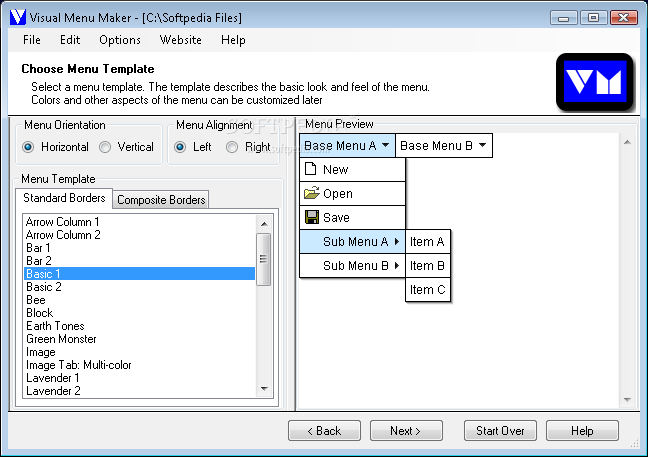Select the Basic 1 template
The width and height of the screenshot is (648, 457).
(140, 274)
